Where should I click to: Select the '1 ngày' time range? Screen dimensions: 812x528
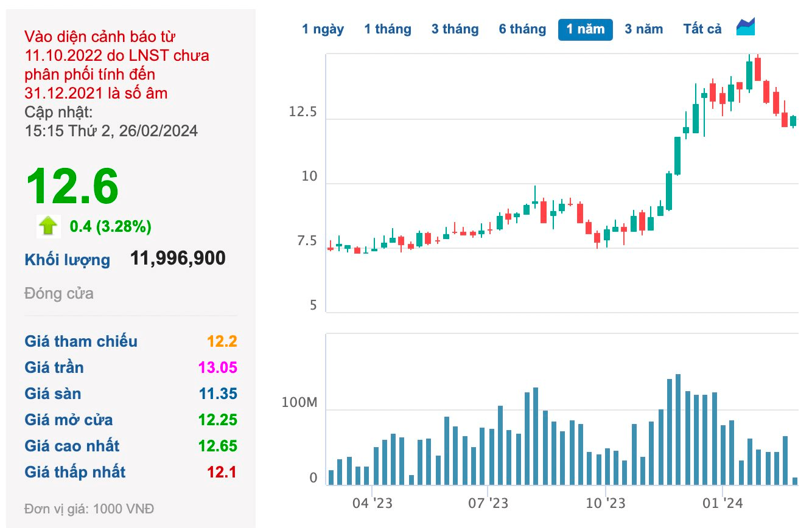click(x=323, y=29)
